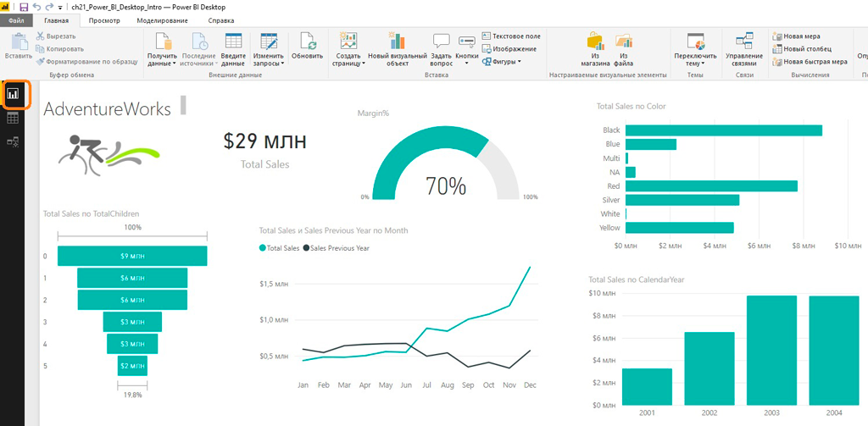The width and height of the screenshot is (868, 426).
Task: Select the Red bar in color chart
Action: click(x=711, y=185)
